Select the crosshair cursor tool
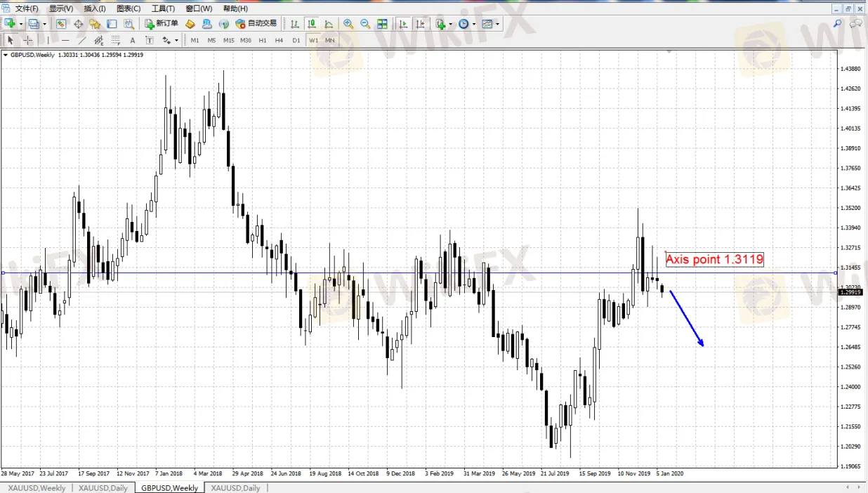 point(27,41)
